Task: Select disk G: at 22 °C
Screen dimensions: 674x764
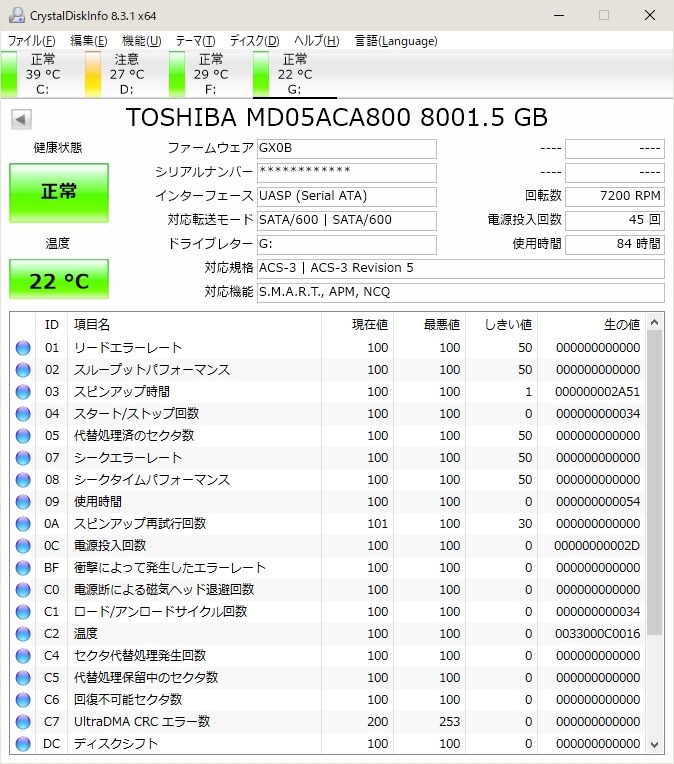Action: click(294, 74)
